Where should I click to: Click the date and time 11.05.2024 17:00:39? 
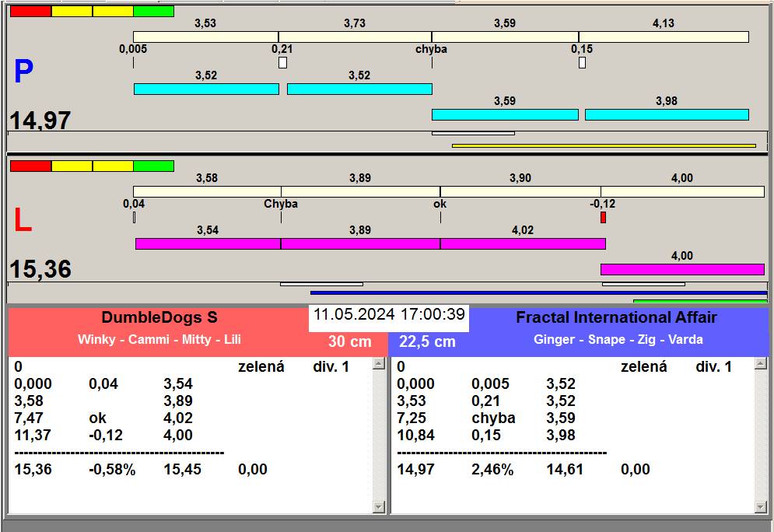[389, 314]
